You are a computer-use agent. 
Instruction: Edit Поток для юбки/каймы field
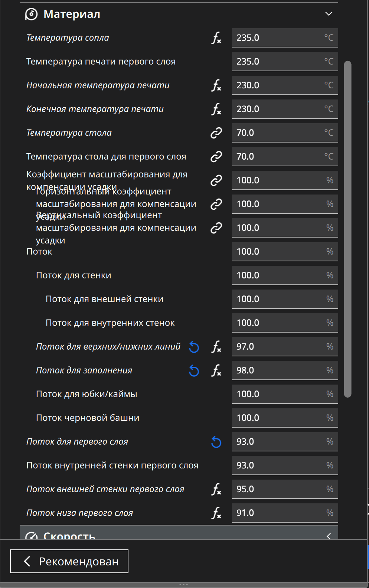click(x=285, y=394)
